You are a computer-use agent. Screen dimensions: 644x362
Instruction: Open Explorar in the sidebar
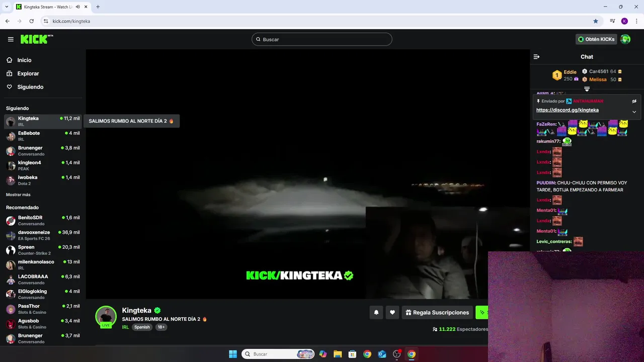[x=28, y=73]
